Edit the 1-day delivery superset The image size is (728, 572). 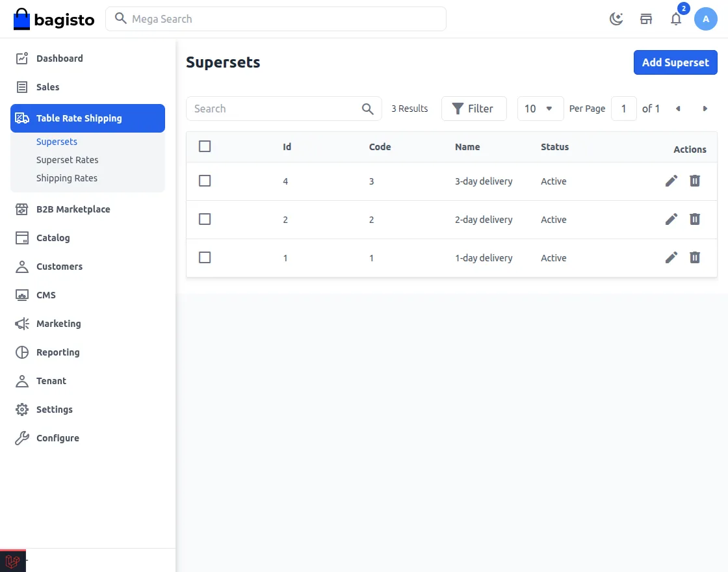coord(671,257)
